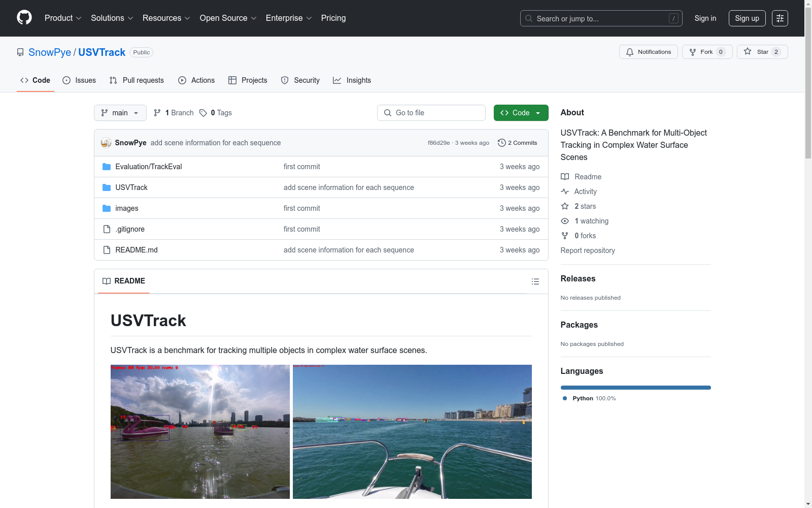812x508 pixels.
Task: Expand the green Code dropdown button
Action: click(521, 113)
